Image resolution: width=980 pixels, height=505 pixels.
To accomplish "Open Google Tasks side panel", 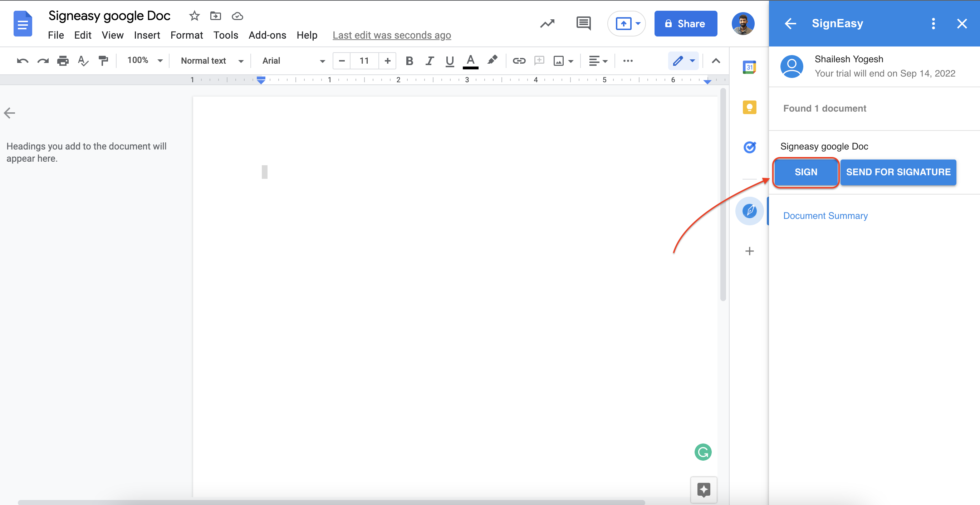I will [x=749, y=147].
